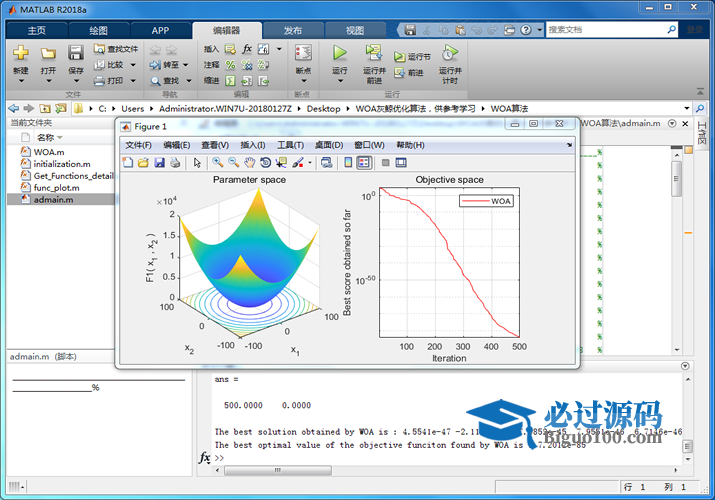Click up-one-level folder icon in address bar
Viewport: 715px width, 500px height.
pos(45,108)
